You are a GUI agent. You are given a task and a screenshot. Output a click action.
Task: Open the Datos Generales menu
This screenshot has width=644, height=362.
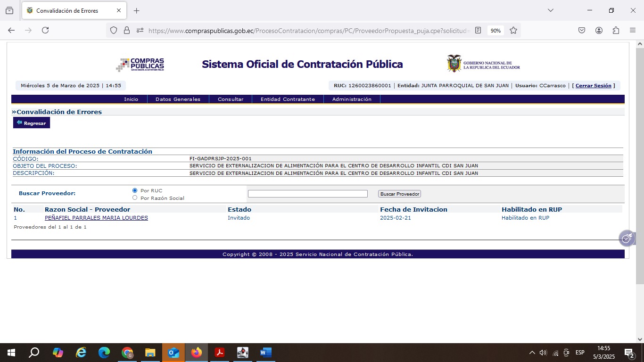pos(178,99)
